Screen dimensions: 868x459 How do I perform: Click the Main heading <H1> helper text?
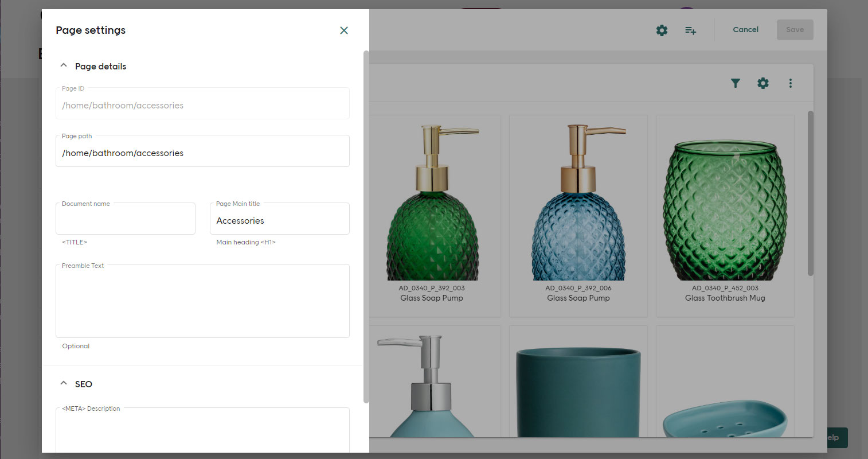246,242
